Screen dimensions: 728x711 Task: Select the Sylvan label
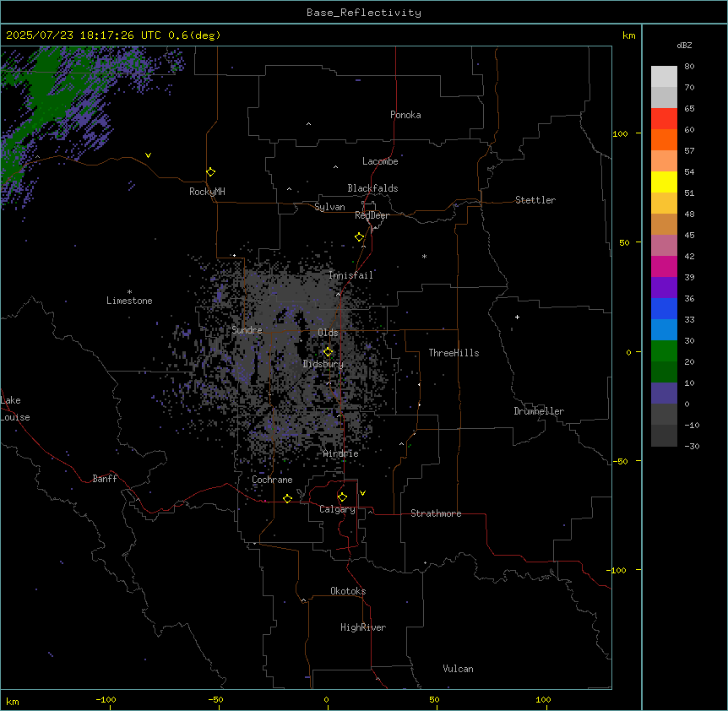tap(329, 207)
